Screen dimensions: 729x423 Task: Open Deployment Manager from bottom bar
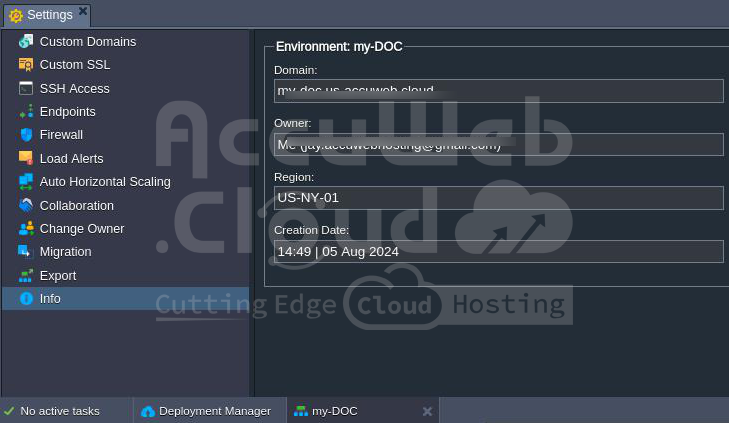pos(214,411)
